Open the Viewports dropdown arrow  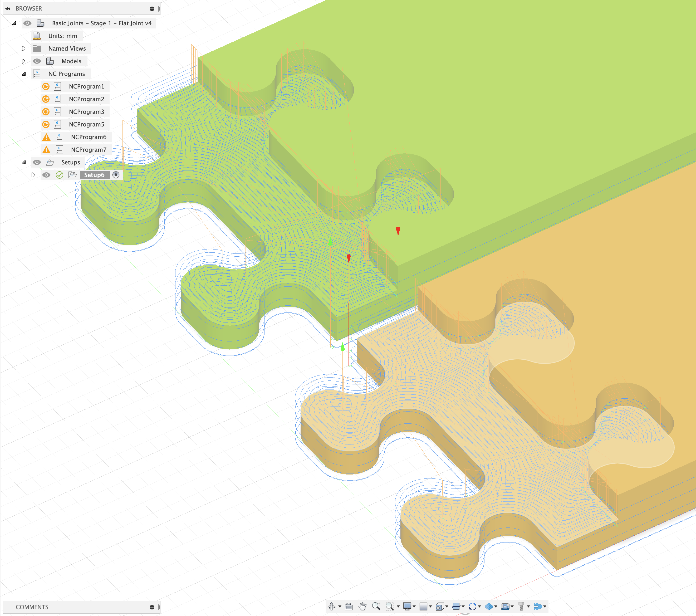(447, 607)
